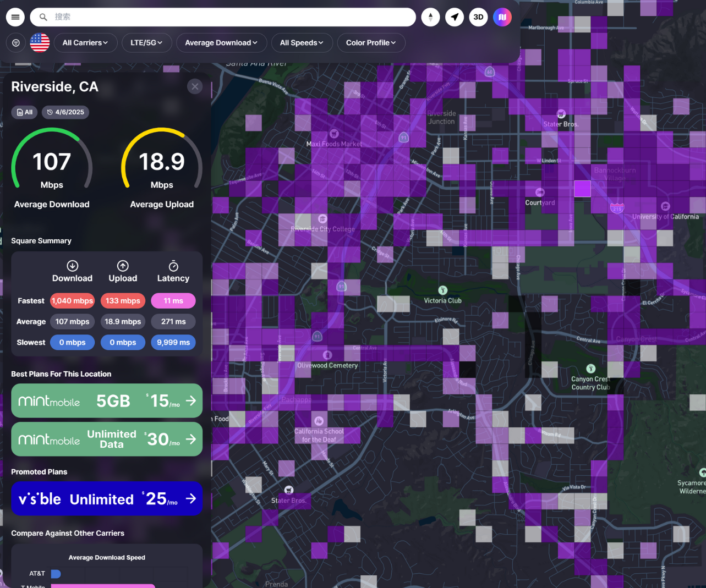Screen dimensions: 706x588
Task: Click the map search field
Action: coord(231,17)
